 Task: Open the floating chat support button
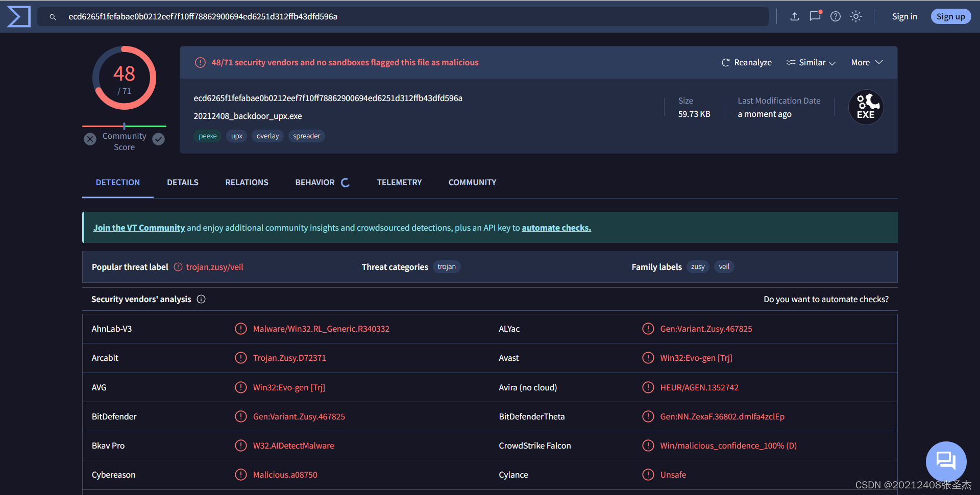tap(946, 461)
